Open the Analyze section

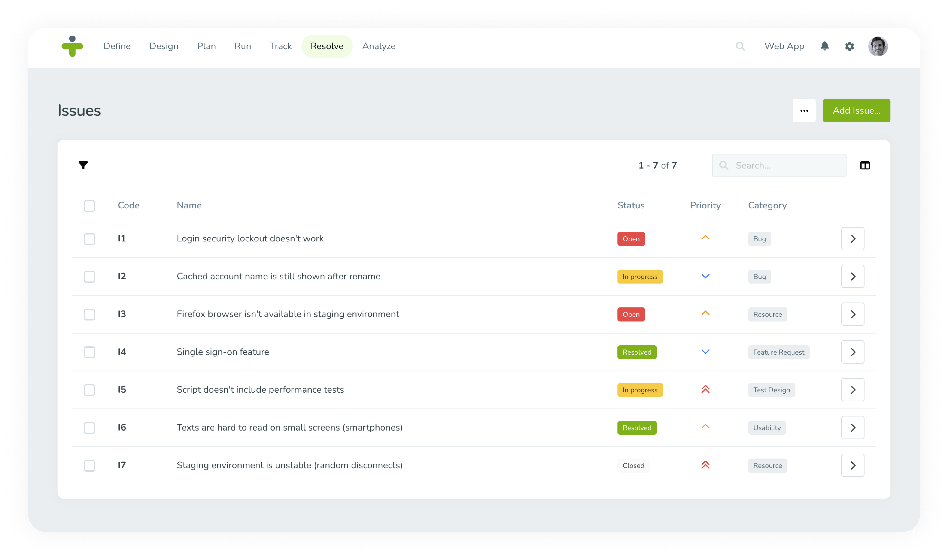click(379, 46)
